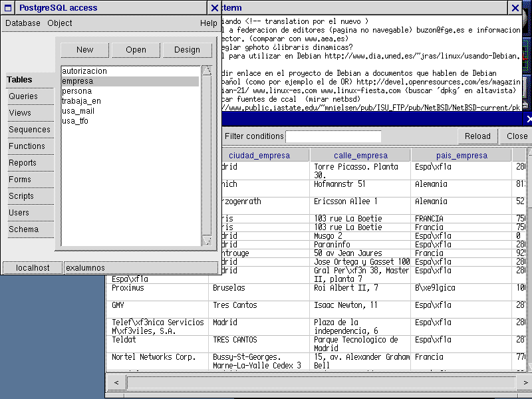
Task: Click the table list scroll up arrow
Action: click(x=207, y=70)
